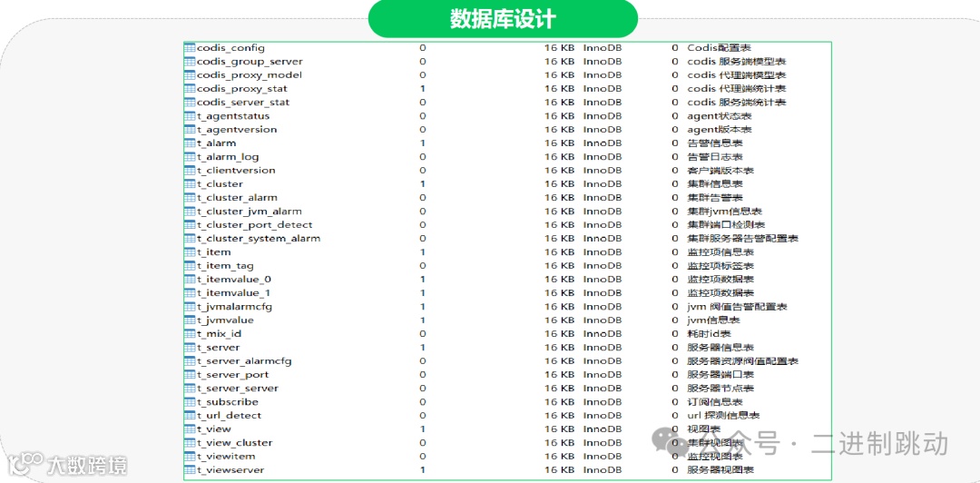The height and width of the screenshot is (483, 980).
Task: Click the 监控项标签表 comment
Action: coord(720,266)
